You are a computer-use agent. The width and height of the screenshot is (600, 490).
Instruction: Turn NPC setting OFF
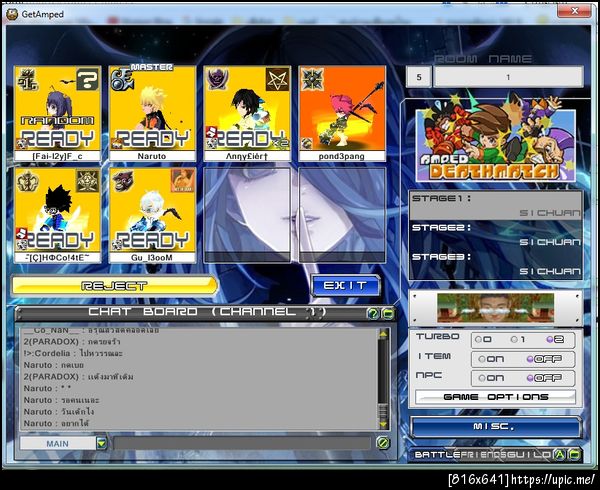544,378
